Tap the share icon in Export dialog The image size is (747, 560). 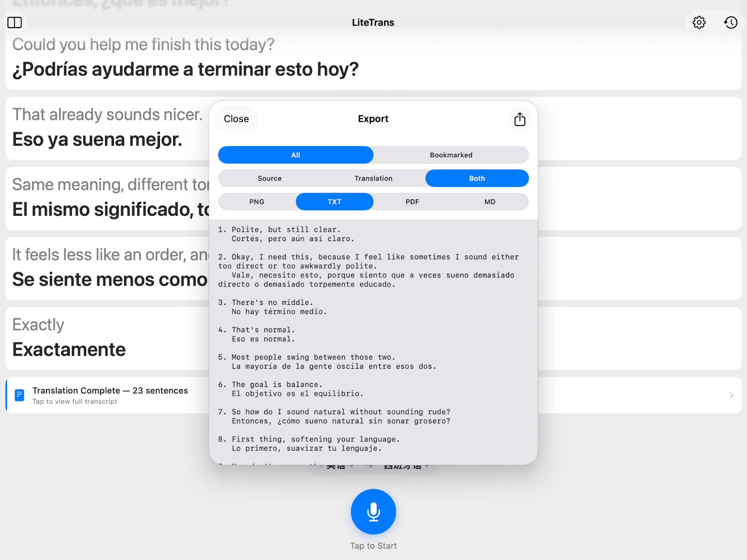click(520, 119)
